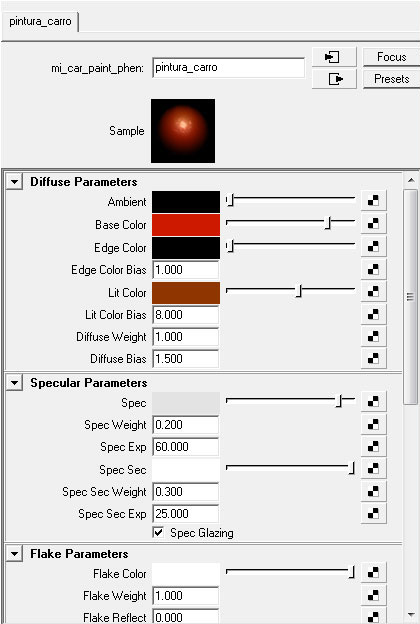Click checker map icon for Spec Sec Weight
This screenshot has width=420, height=624.
373,491
